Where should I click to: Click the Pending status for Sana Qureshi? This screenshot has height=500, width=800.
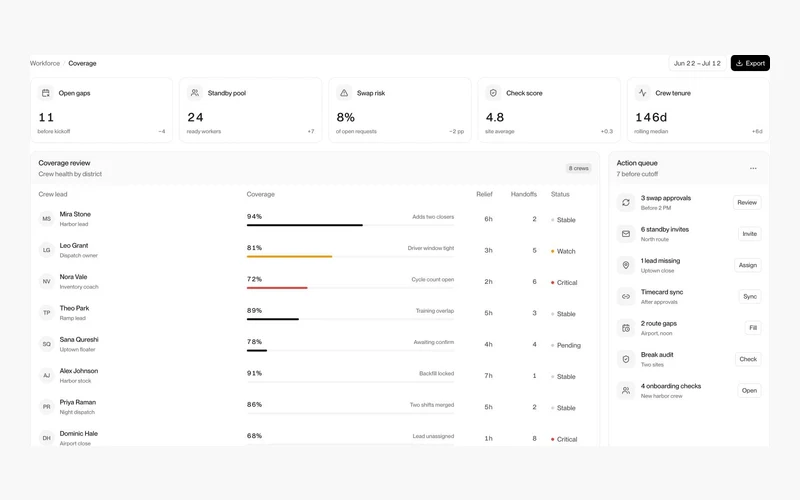tap(566, 345)
